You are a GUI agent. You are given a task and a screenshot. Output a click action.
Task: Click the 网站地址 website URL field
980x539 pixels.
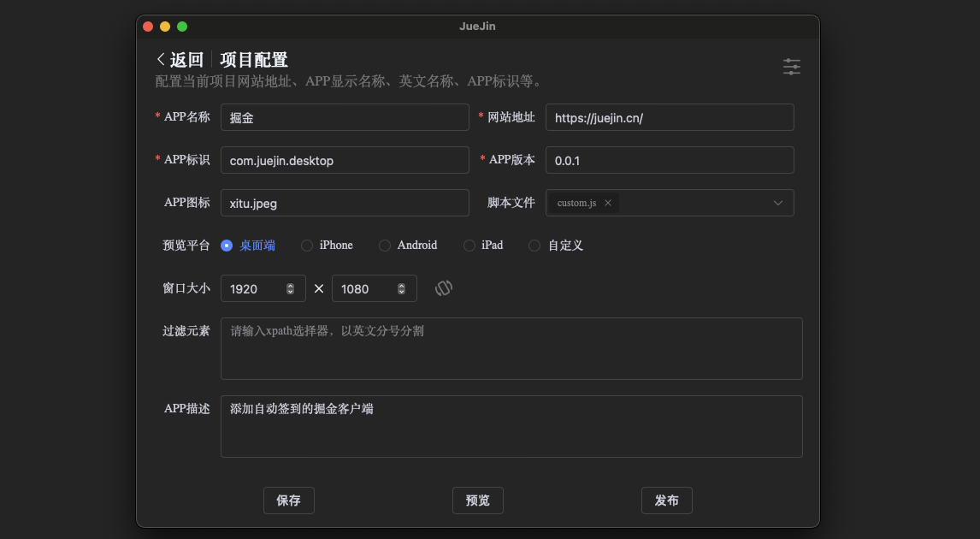point(670,117)
